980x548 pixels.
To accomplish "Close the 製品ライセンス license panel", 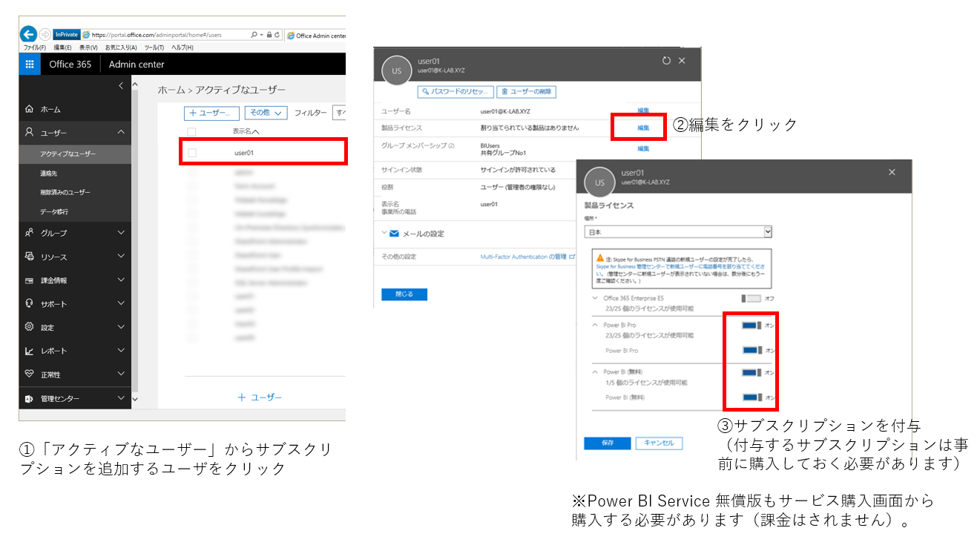I will [892, 172].
